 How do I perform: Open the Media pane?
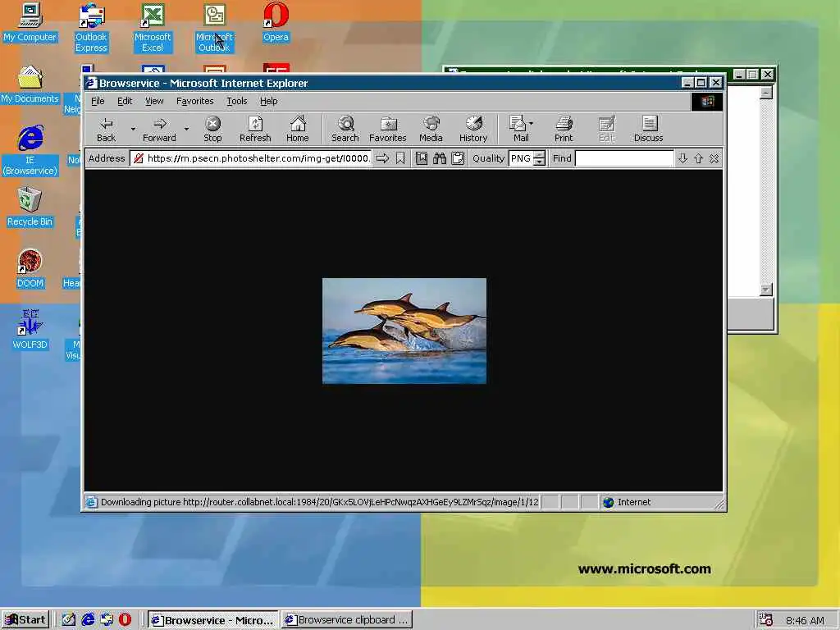tap(431, 129)
